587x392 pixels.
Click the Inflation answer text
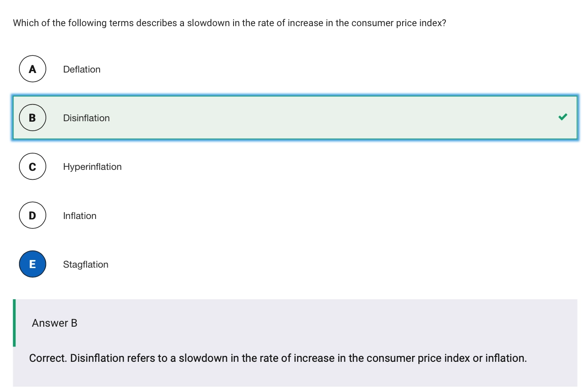[79, 216]
